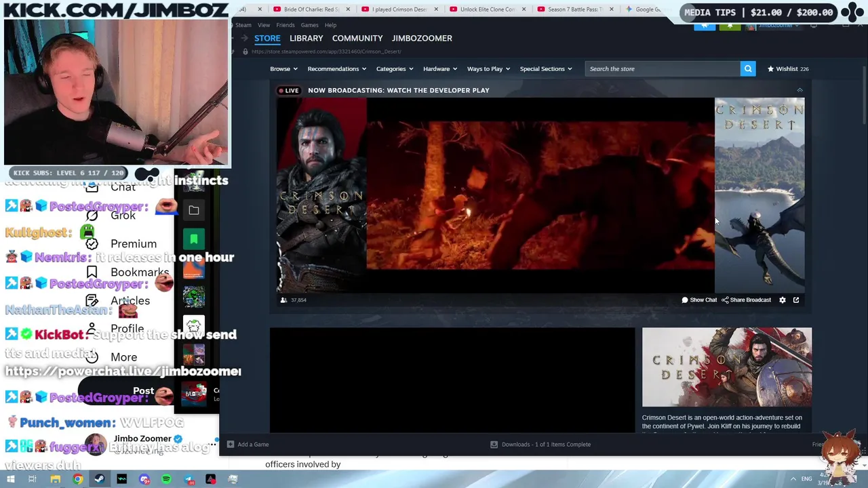Open Profile in the X sidebar

point(115,329)
